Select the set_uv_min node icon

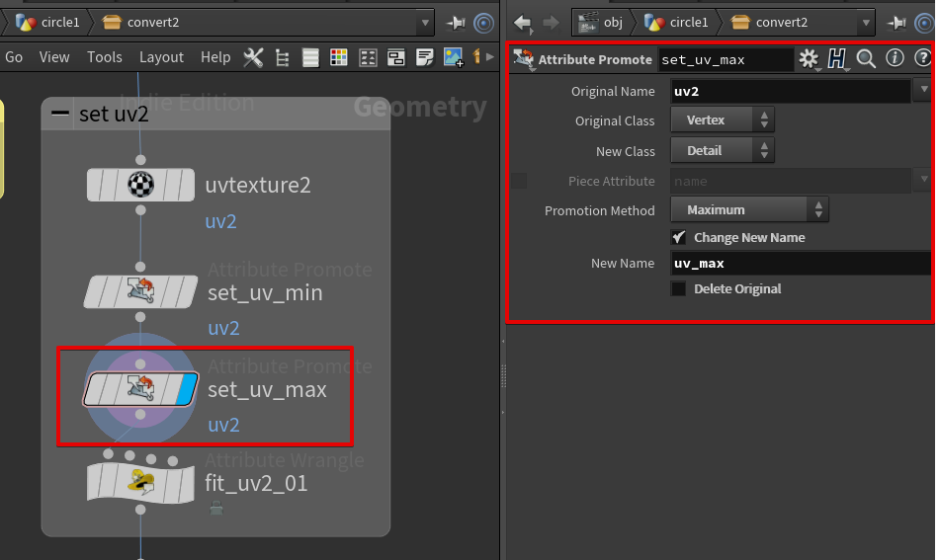[141, 291]
